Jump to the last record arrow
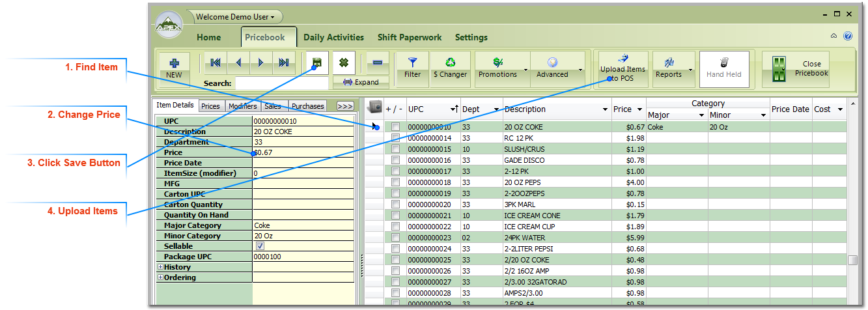 [283, 63]
